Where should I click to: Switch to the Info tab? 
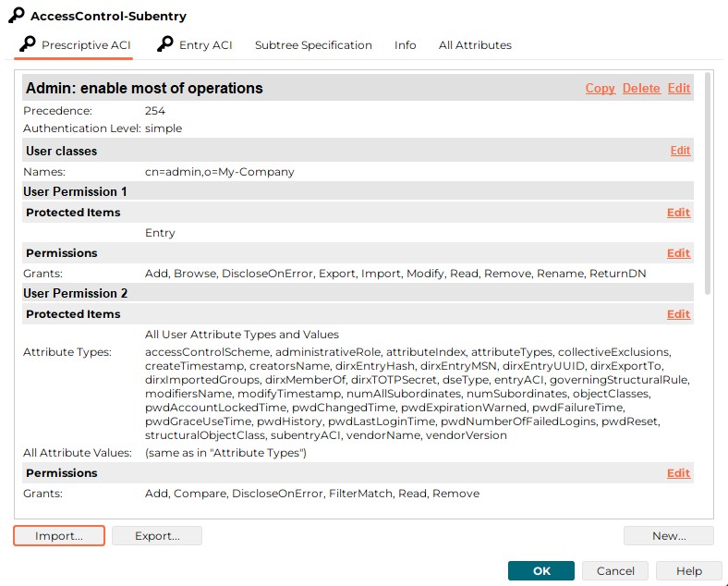405,45
